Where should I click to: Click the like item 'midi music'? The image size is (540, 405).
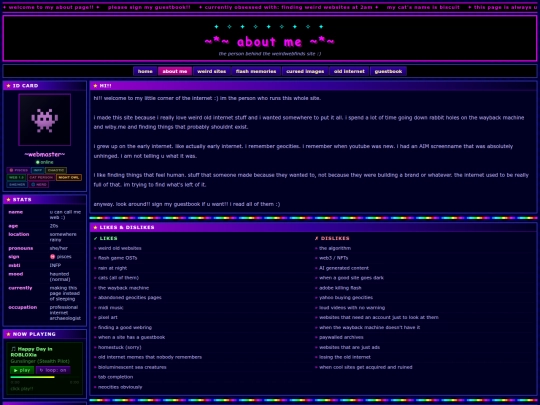[111, 308]
